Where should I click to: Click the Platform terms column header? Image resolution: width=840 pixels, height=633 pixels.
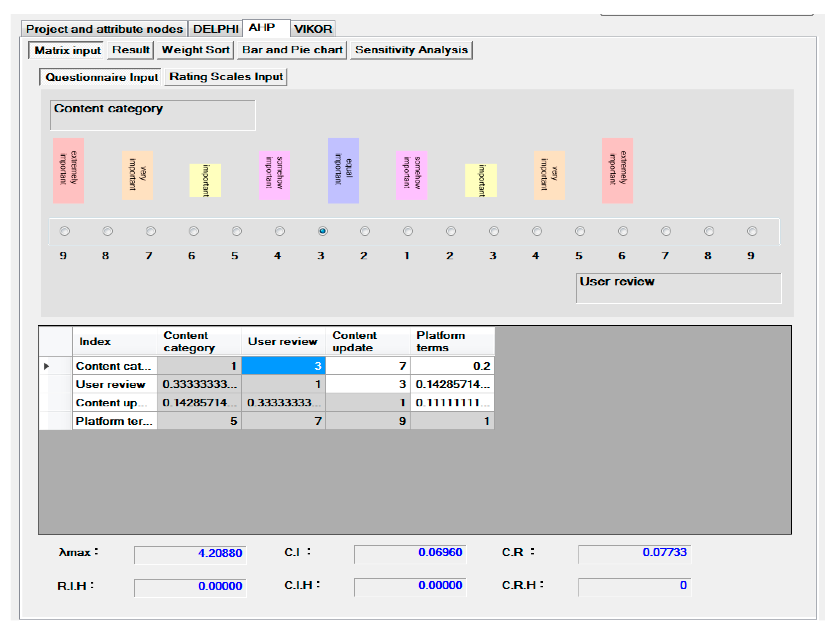pyautogui.click(x=452, y=341)
